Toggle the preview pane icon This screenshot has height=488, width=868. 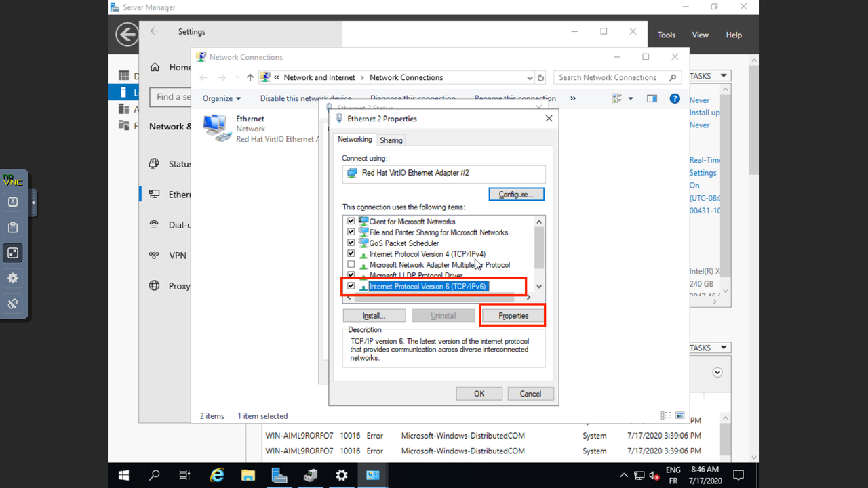(x=652, y=98)
